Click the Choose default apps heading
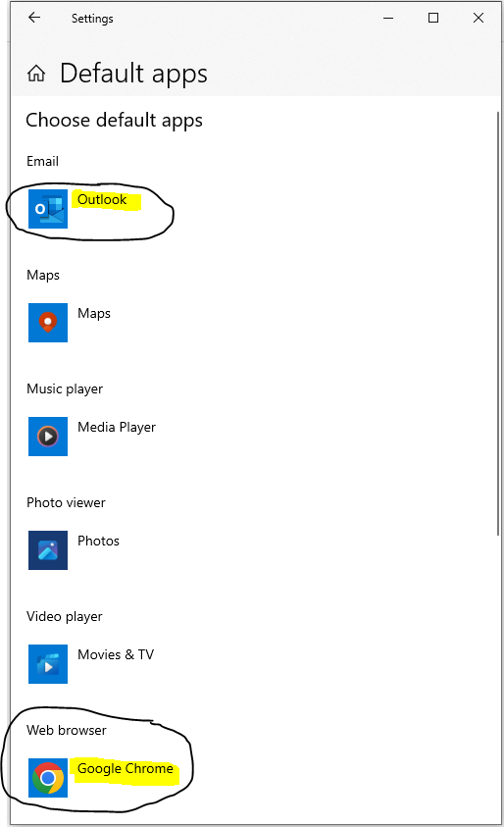504x827 pixels. [114, 121]
